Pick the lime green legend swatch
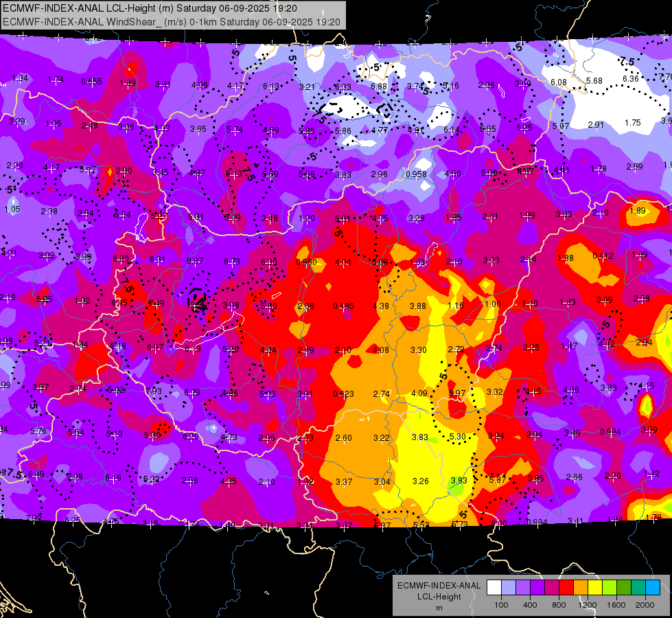Image resolution: width=672 pixels, height=618 pixels. 610,587
